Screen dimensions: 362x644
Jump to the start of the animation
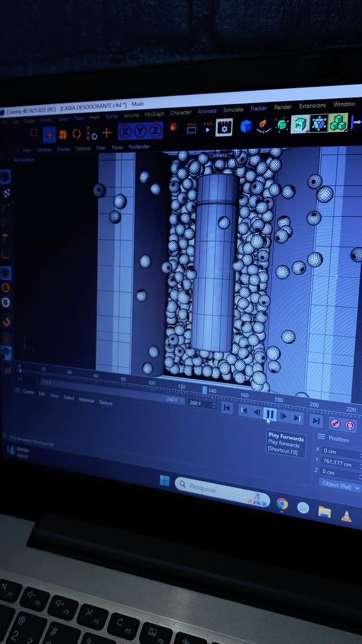pos(227,408)
